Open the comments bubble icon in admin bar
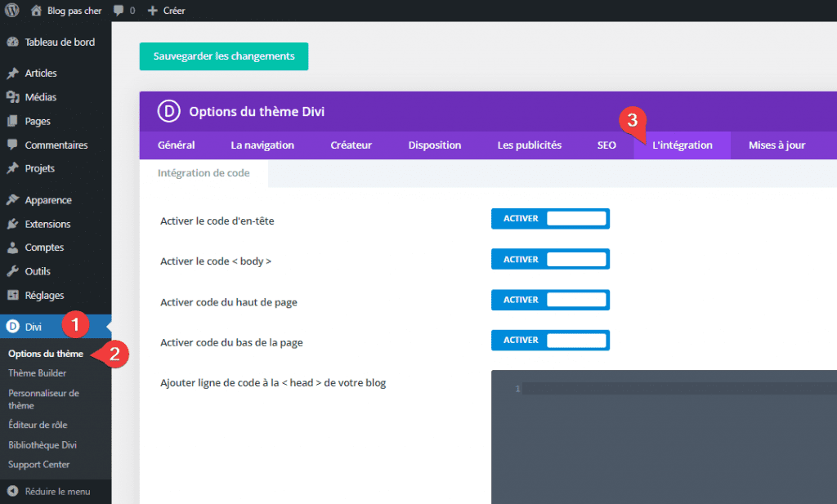 tap(119, 11)
